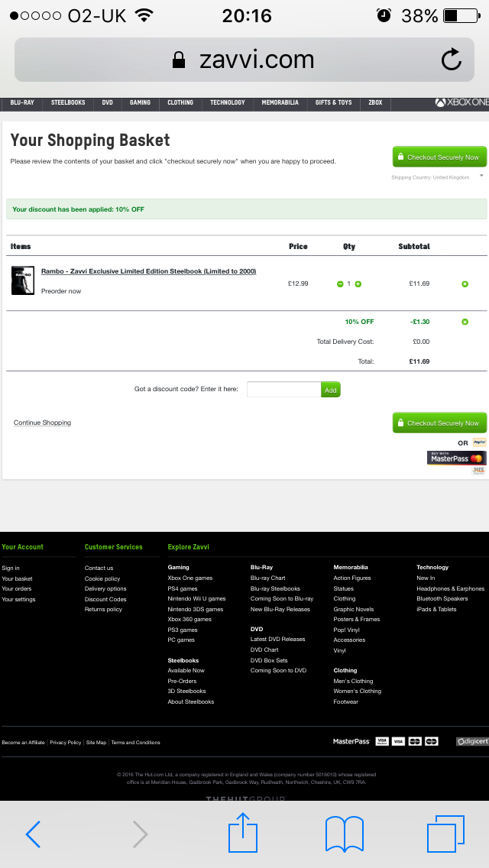489x868 pixels.
Task: Open the Men's Clothing link
Action: coord(353,682)
